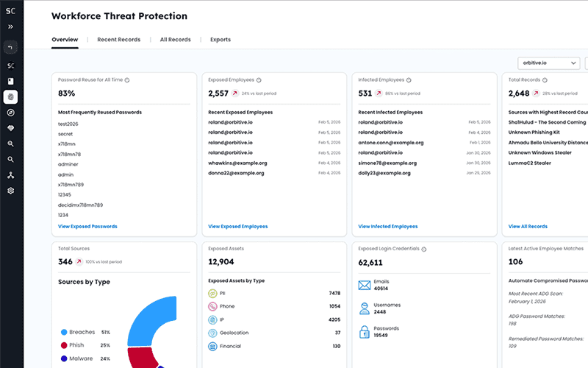Click infected employee antone.conn@example.org

(x=391, y=143)
